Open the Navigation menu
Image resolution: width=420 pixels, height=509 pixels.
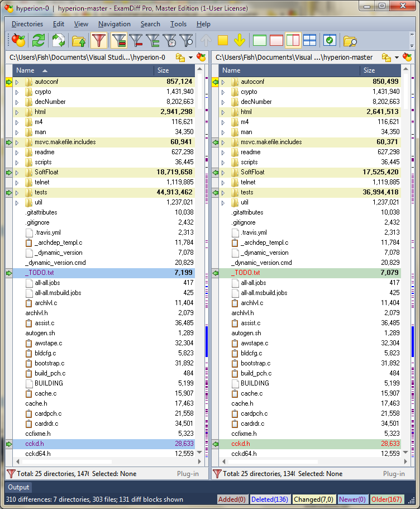tap(114, 24)
